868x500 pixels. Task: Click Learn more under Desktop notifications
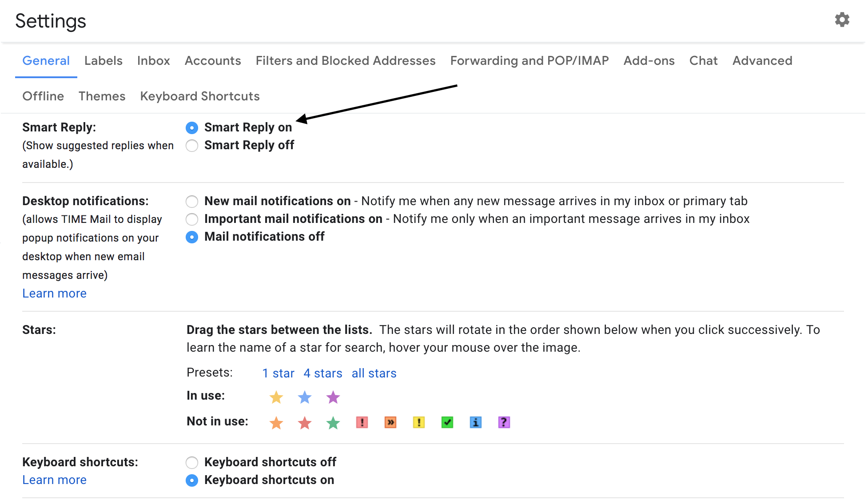(54, 293)
